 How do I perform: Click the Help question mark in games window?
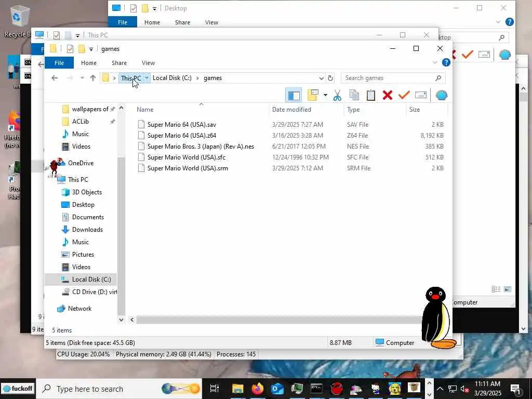click(446, 62)
